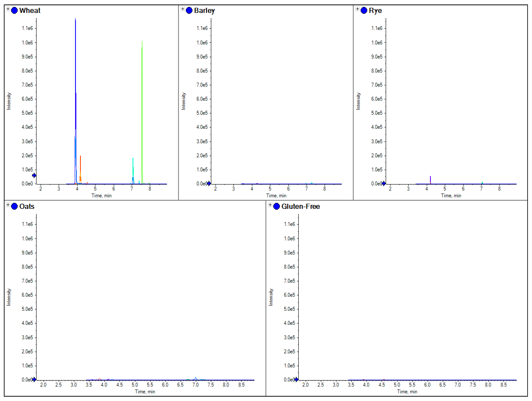Screen dimensions: 532x401
Task: Expand the Wheat pane plus icon
Action: (x=8, y=9)
